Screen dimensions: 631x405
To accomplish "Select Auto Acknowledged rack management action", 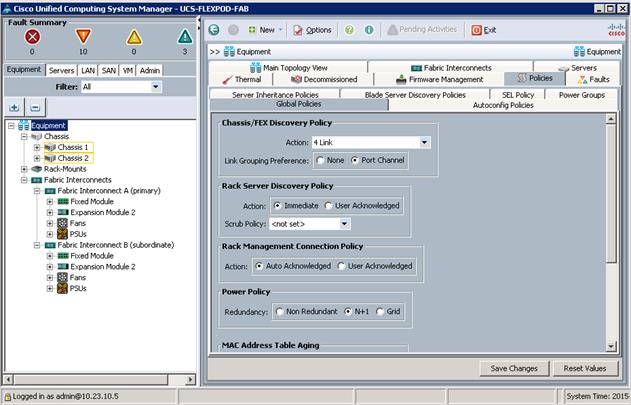I will (x=259, y=266).
